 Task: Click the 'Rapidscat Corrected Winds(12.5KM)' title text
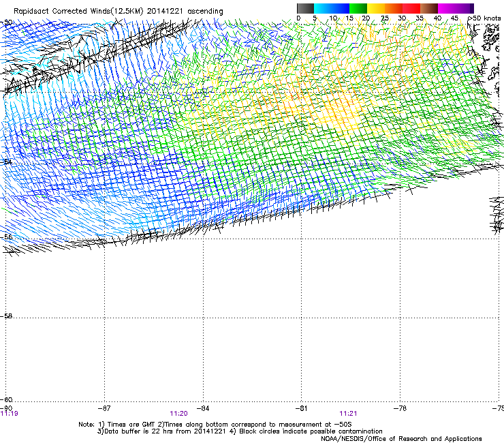(x=78, y=12)
